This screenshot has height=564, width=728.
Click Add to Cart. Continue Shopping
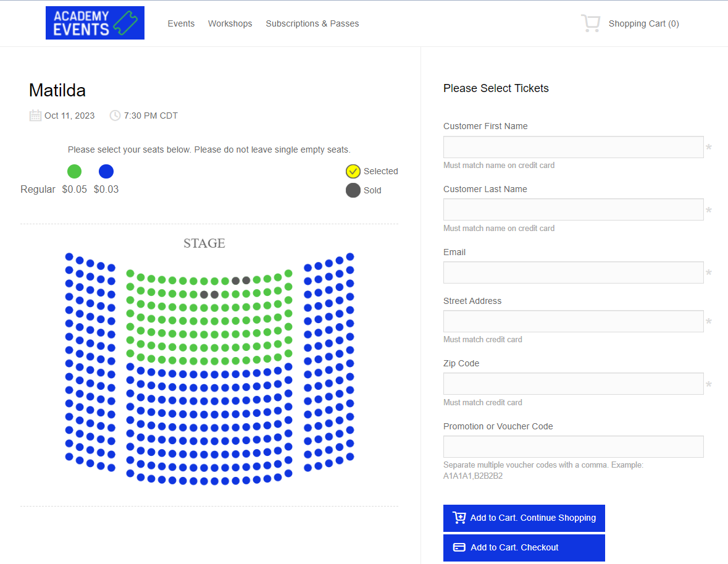point(524,518)
